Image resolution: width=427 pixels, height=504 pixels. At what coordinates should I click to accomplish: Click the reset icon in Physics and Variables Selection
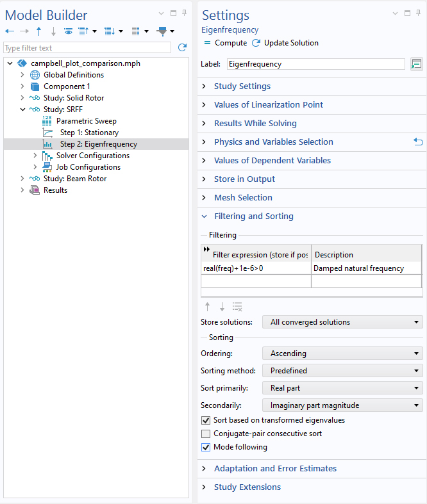click(x=418, y=142)
